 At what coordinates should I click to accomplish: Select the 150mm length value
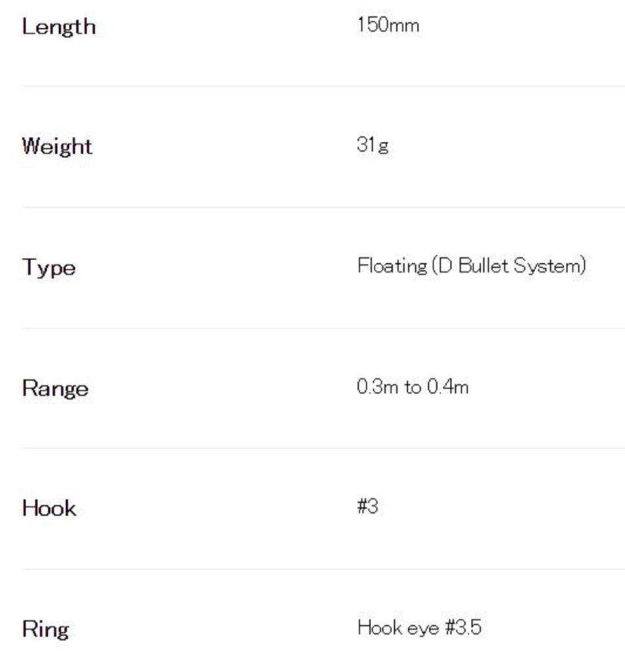click(388, 26)
